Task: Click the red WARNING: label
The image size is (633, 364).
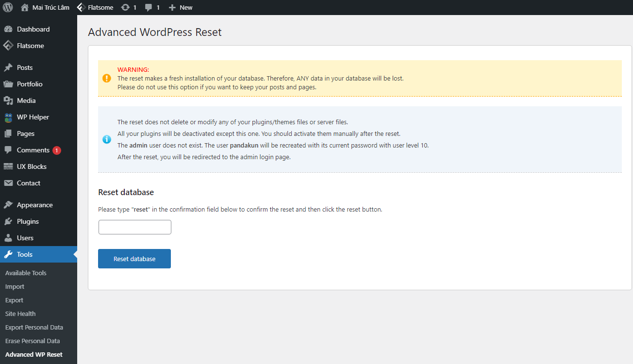Action: pos(133,69)
